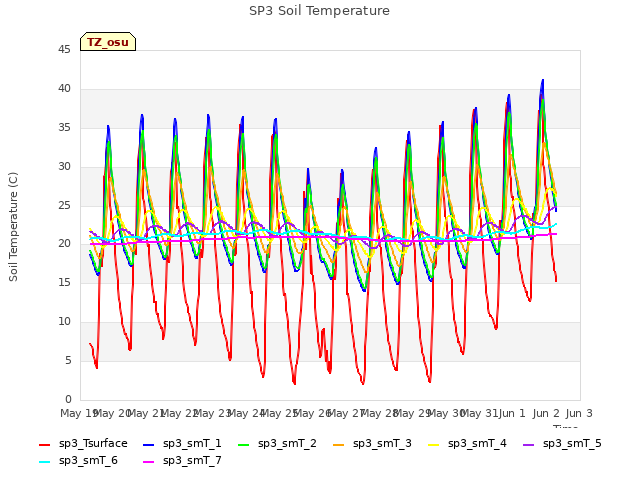Click the 40 y-axis tick label

64,89
